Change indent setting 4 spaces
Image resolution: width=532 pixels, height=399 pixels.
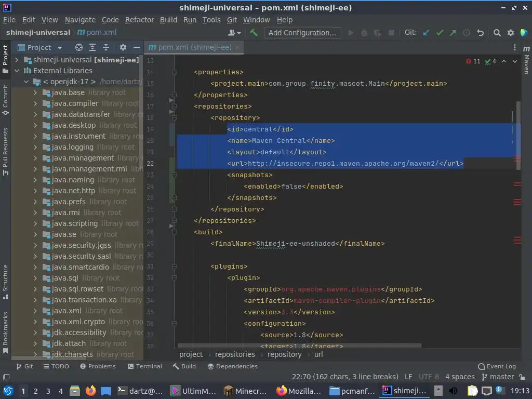click(x=460, y=377)
